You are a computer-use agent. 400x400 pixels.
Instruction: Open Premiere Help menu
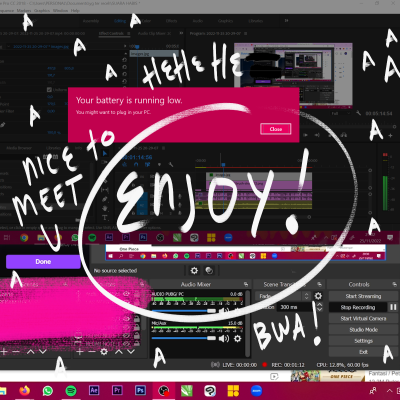coord(75,11)
